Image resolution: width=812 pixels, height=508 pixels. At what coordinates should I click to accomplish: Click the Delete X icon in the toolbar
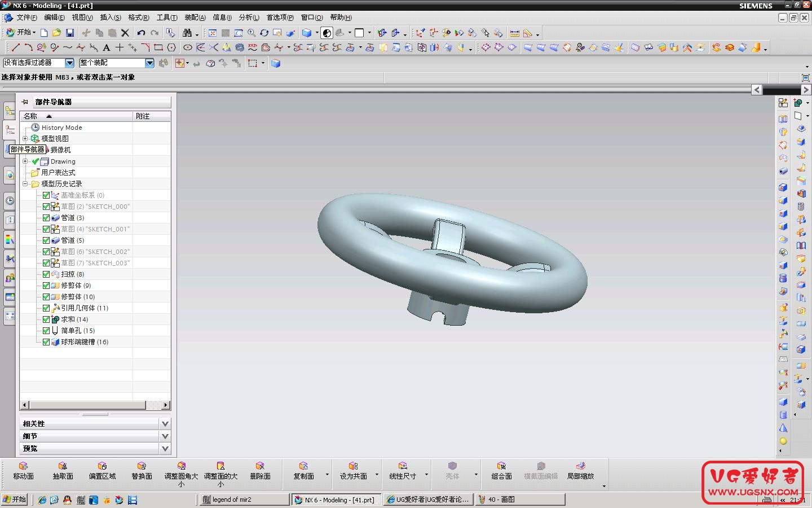(x=125, y=33)
